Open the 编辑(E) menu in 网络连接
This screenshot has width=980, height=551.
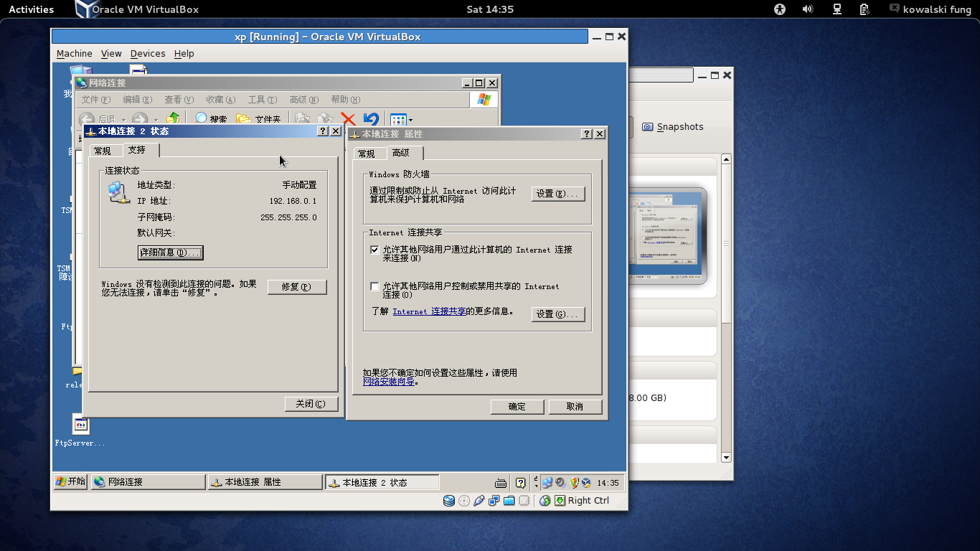click(x=138, y=100)
